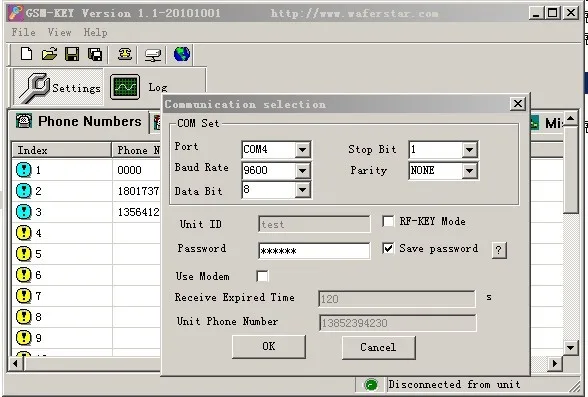
Task: Click the partially visible Mi tab
Action: [547, 123]
